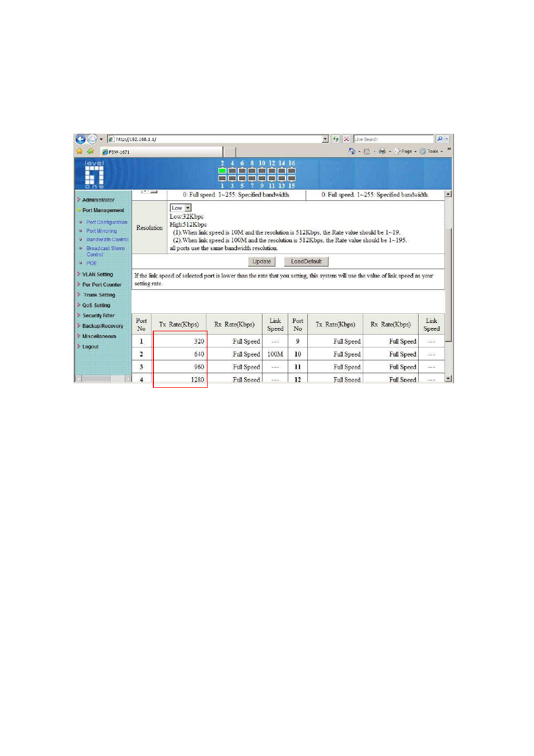
Task: Click Tx Rate value 960 for port 3
Action: click(179, 367)
